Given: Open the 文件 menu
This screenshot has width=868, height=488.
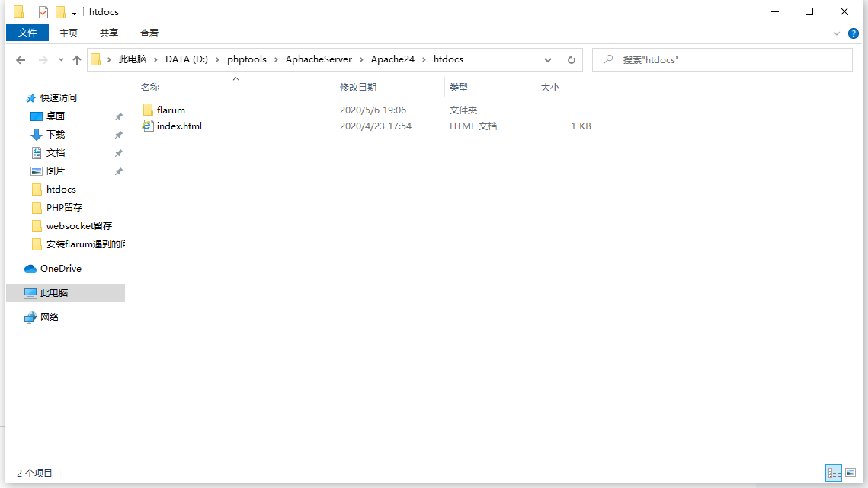Looking at the screenshot, I should 27,33.
